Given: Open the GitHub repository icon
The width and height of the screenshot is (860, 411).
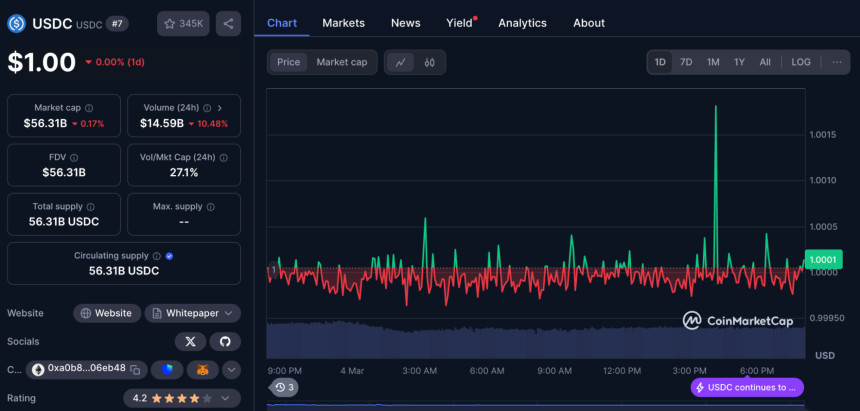Looking at the screenshot, I should click(225, 341).
